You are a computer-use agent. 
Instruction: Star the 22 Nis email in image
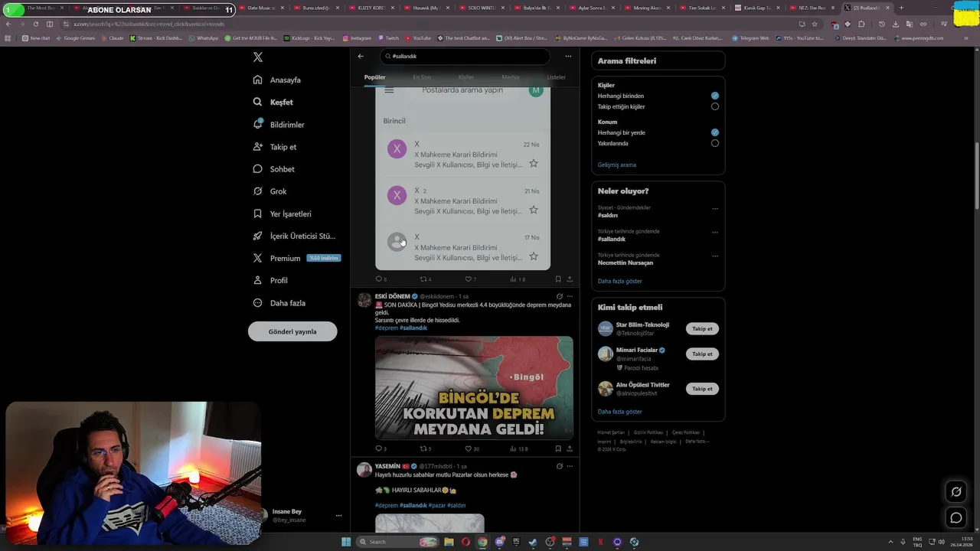pyautogui.click(x=534, y=163)
